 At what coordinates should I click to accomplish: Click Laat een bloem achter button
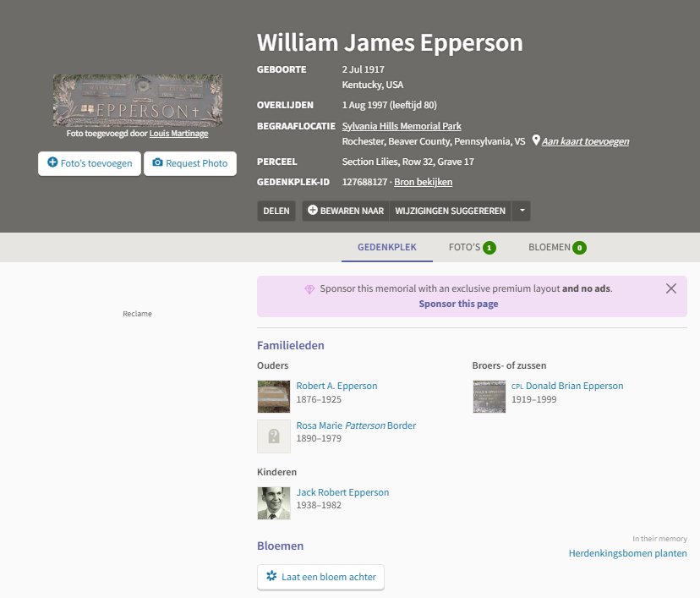[x=320, y=577]
